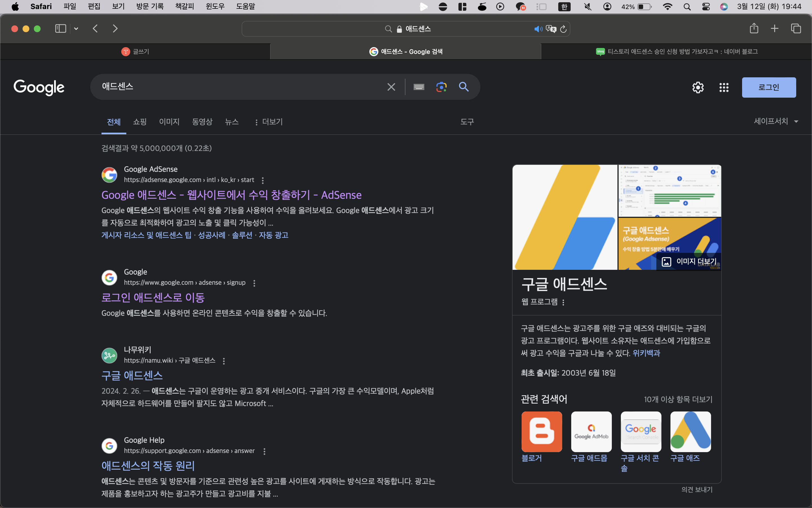Open the Safari share sheet

point(754,28)
